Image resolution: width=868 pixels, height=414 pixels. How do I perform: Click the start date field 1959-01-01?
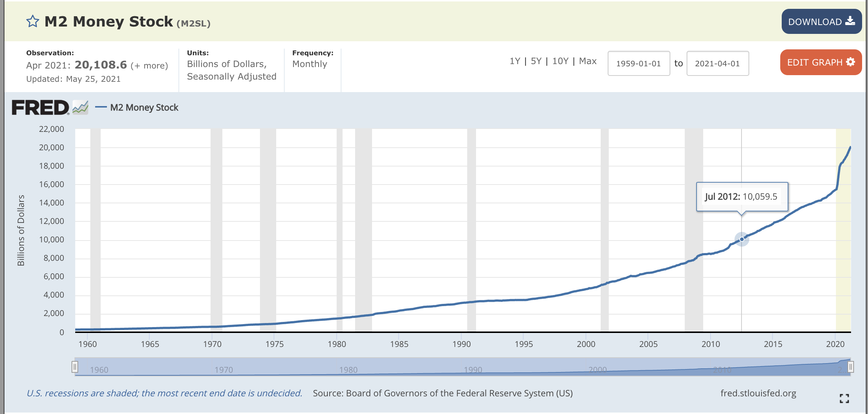(x=638, y=63)
